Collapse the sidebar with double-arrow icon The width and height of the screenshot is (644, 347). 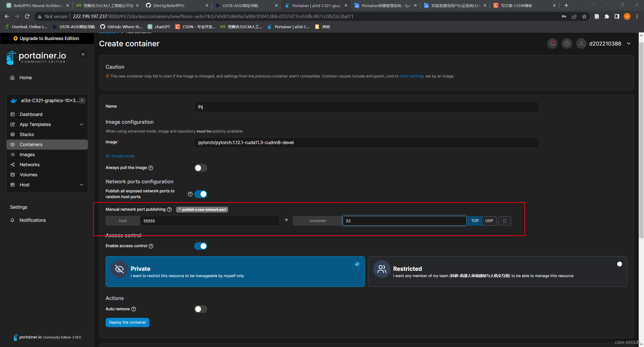point(83,54)
